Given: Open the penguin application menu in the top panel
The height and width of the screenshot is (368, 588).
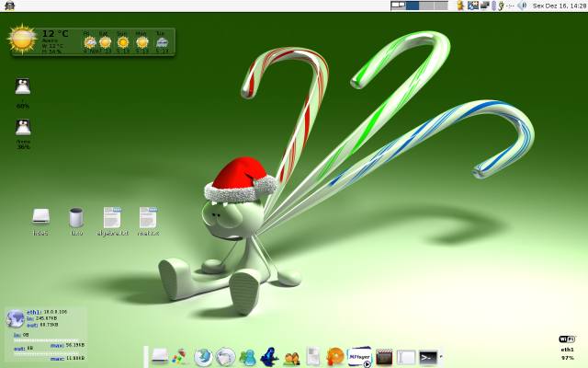Looking at the screenshot, I should pos(10,6).
